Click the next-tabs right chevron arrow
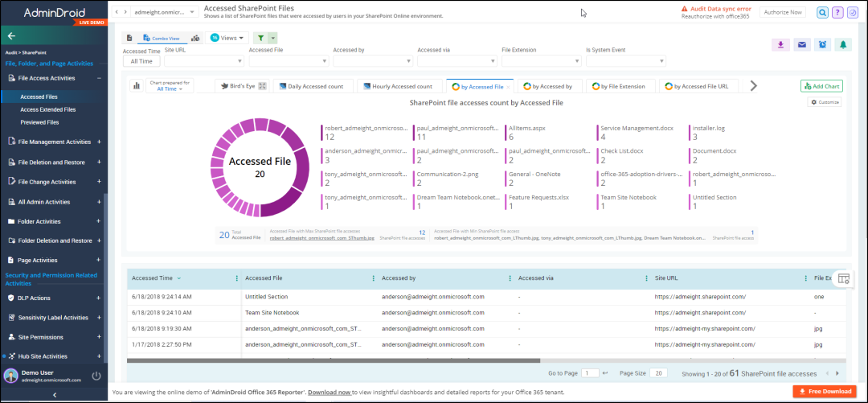This screenshot has width=868, height=403. coord(753,86)
